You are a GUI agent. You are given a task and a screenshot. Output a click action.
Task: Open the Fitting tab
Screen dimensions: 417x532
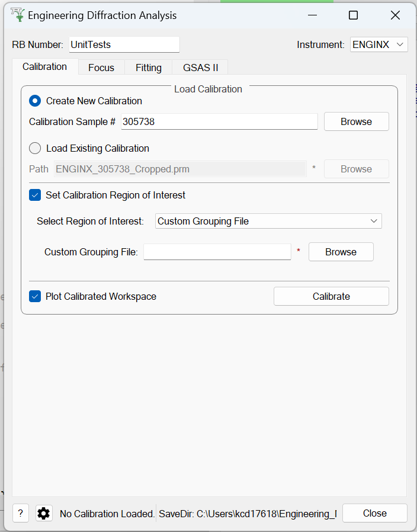[149, 68]
